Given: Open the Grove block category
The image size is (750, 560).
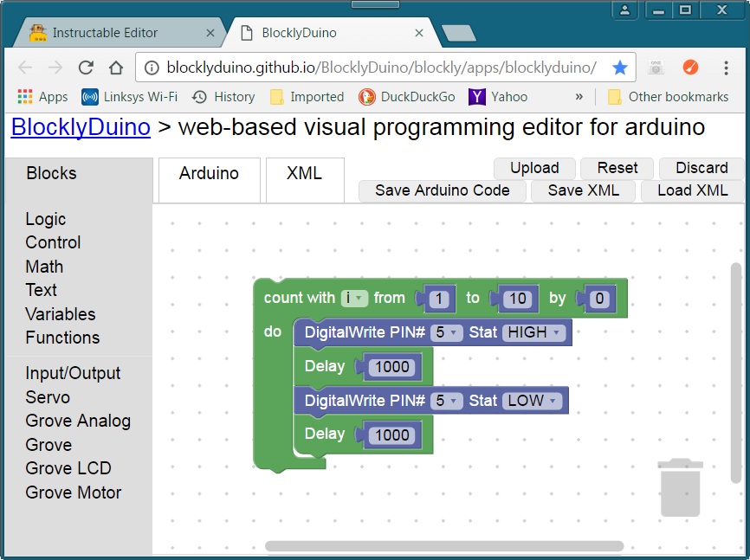Looking at the screenshot, I should pyautogui.click(x=48, y=445).
